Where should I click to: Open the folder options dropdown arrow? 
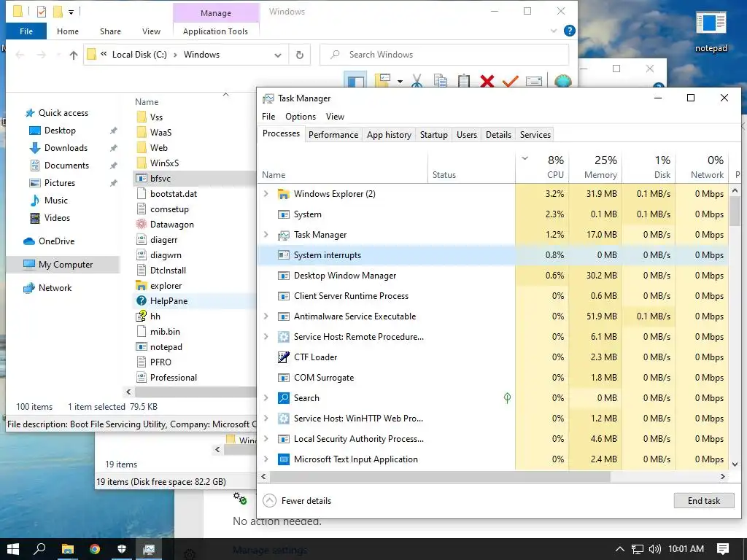point(400,82)
